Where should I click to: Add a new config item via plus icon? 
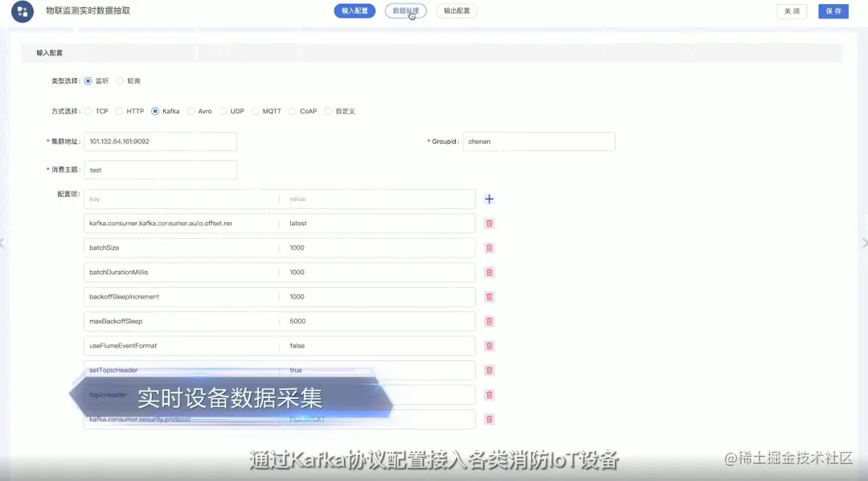click(x=489, y=199)
